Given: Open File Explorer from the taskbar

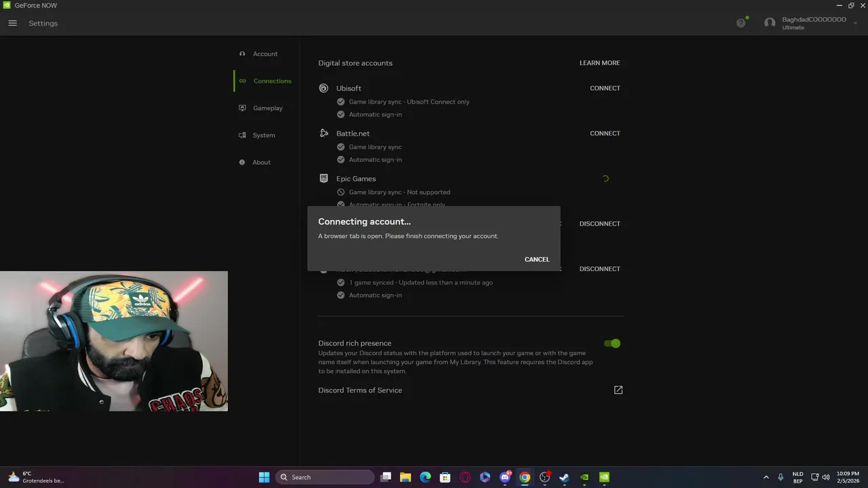Looking at the screenshot, I should pyautogui.click(x=406, y=477).
